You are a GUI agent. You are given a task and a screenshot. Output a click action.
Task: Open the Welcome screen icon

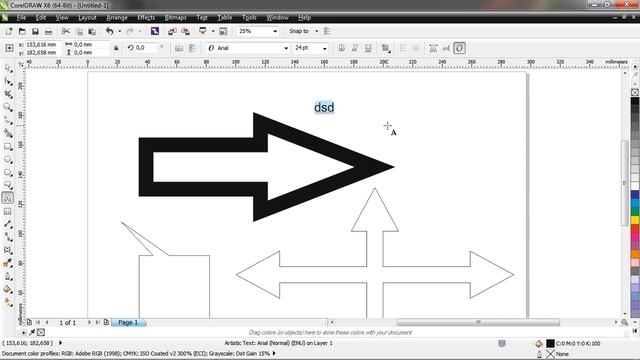point(223,31)
